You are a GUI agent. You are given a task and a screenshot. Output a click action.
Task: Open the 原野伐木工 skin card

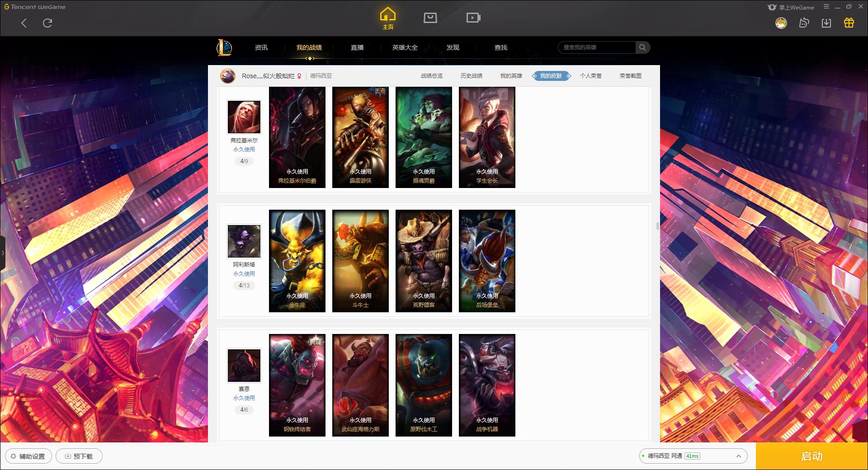point(424,385)
